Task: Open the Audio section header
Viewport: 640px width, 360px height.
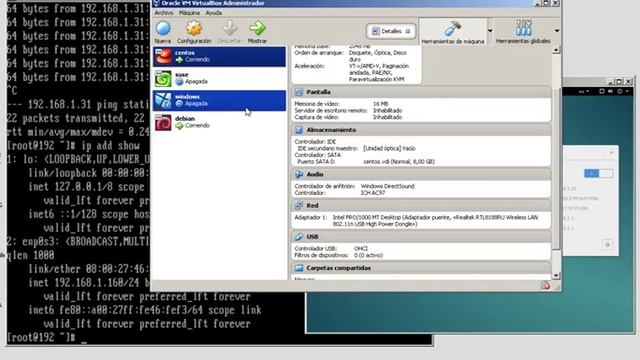Action: 421,174
